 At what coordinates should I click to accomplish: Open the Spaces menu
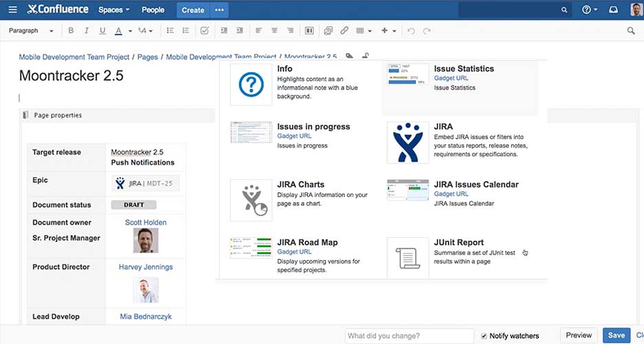[x=114, y=10]
